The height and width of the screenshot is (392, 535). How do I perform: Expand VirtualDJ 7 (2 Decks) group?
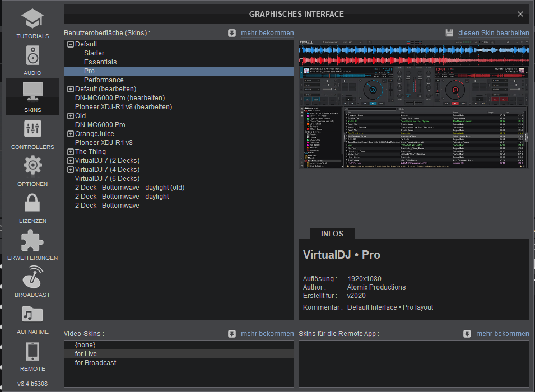(71, 161)
